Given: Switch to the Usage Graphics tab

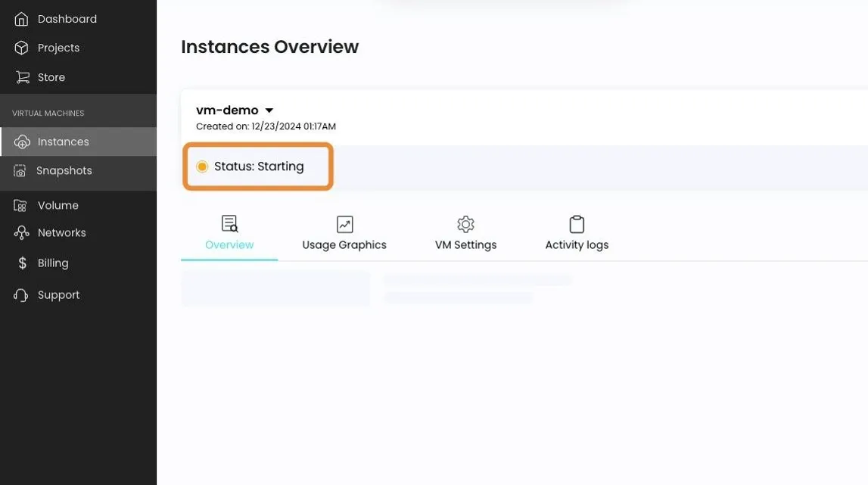Looking at the screenshot, I should click(x=344, y=233).
